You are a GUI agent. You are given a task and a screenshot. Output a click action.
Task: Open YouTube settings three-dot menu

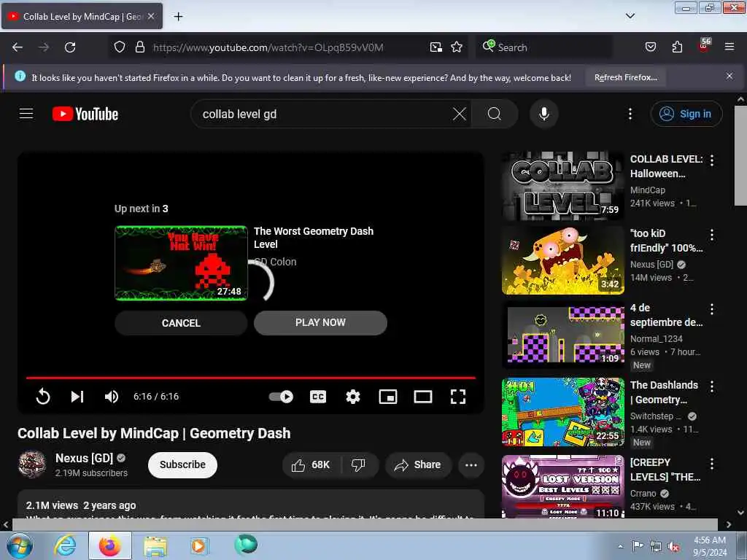[x=630, y=114]
